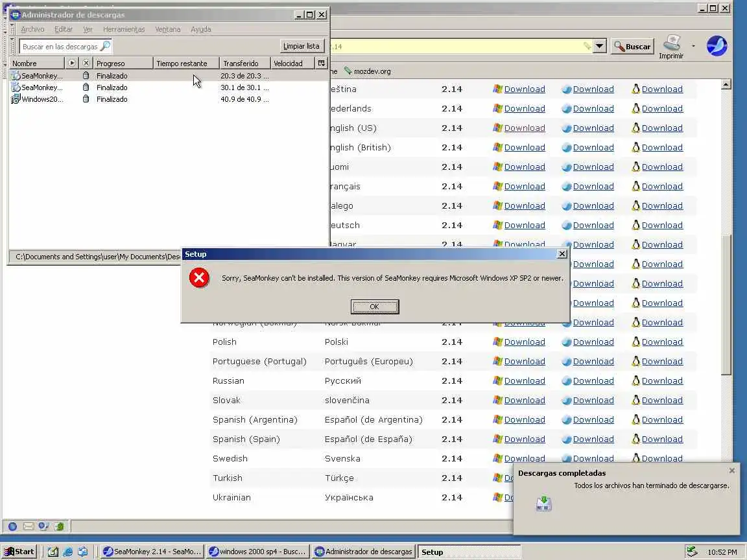Sort by the Velocidad column header
Screen dimensions: 747x560
pos(292,64)
